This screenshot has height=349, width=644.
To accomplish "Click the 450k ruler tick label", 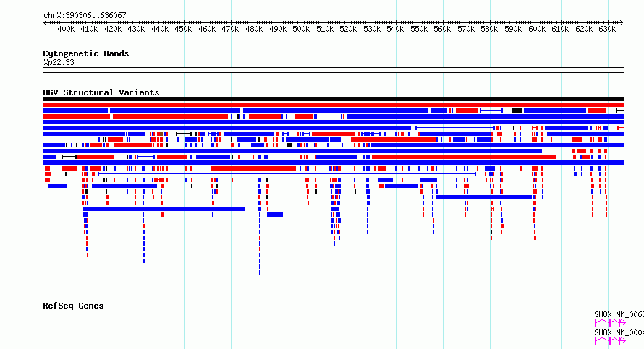I will tap(183, 30).
